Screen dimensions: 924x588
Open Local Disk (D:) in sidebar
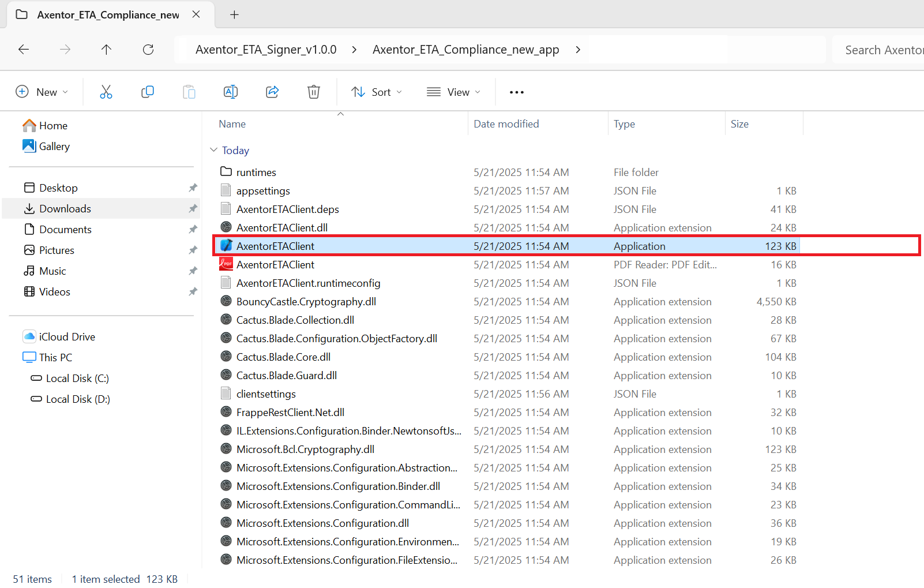pos(78,399)
